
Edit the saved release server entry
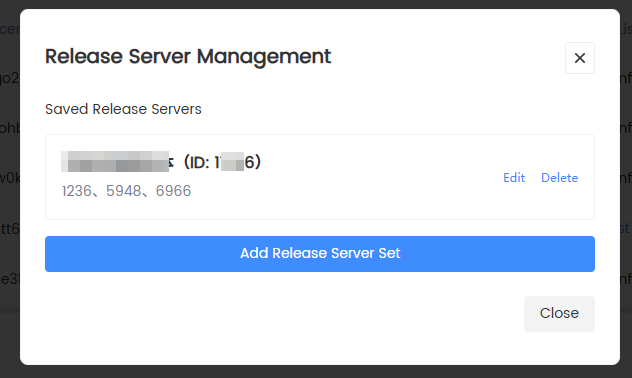coord(514,178)
